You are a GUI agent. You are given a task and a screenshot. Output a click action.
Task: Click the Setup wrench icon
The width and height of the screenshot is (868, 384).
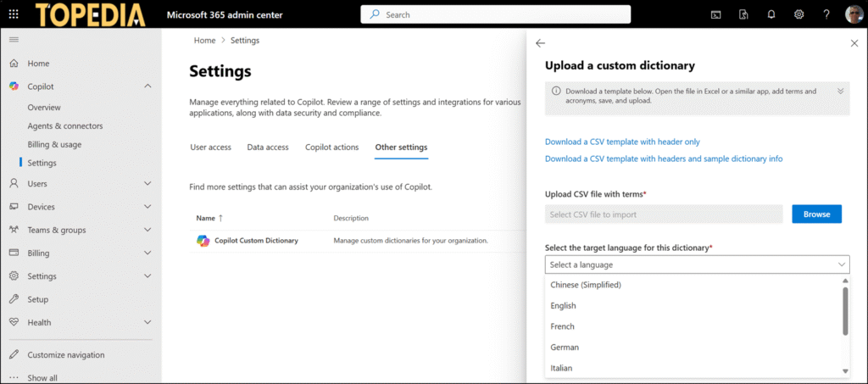coord(14,299)
